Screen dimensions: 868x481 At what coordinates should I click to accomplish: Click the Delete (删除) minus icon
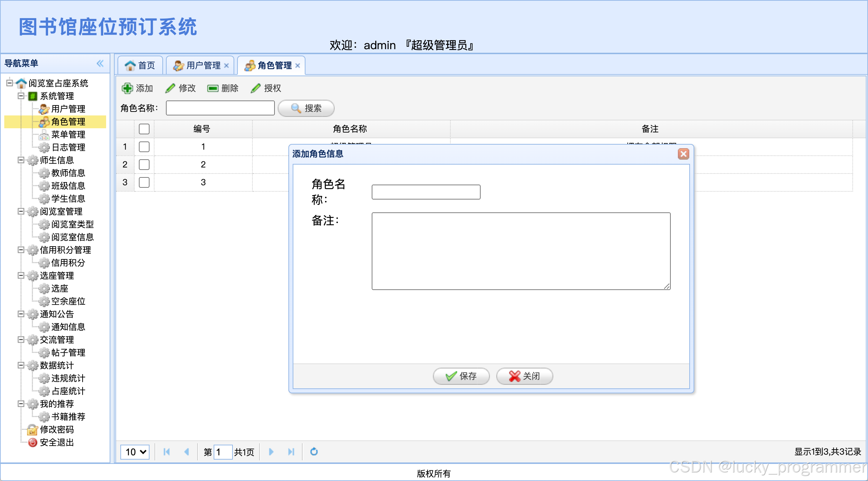(x=213, y=88)
